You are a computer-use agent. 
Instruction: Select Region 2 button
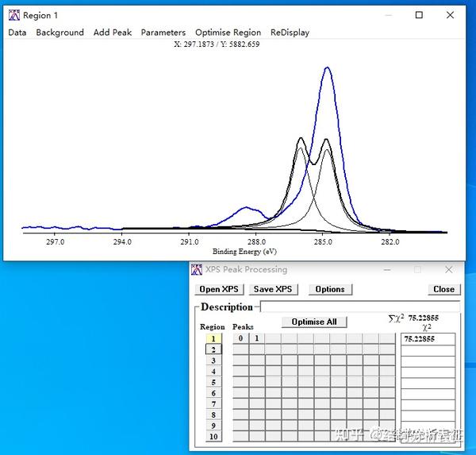pyautogui.click(x=213, y=349)
